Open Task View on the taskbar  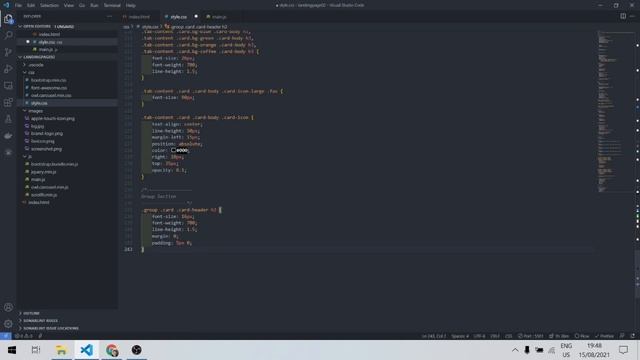point(36,350)
